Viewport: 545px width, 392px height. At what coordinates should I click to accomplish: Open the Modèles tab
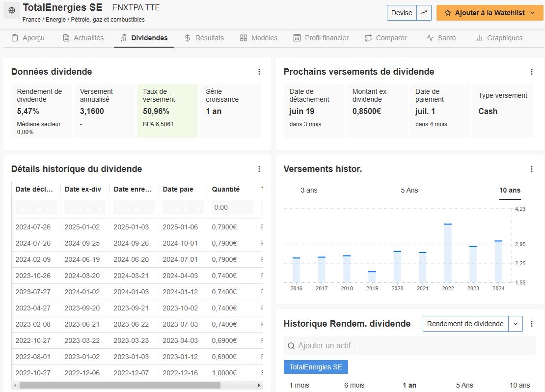pos(259,38)
